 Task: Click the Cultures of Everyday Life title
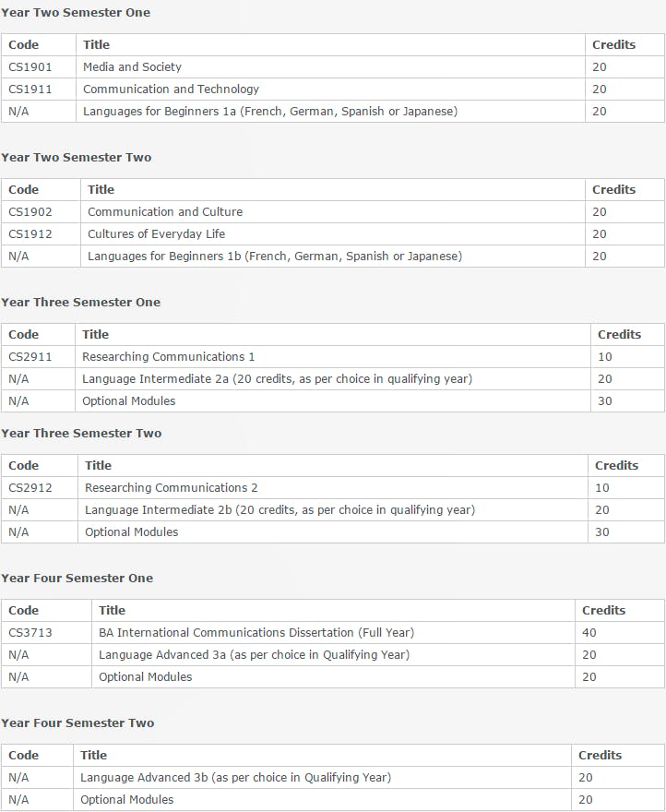pos(156,233)
